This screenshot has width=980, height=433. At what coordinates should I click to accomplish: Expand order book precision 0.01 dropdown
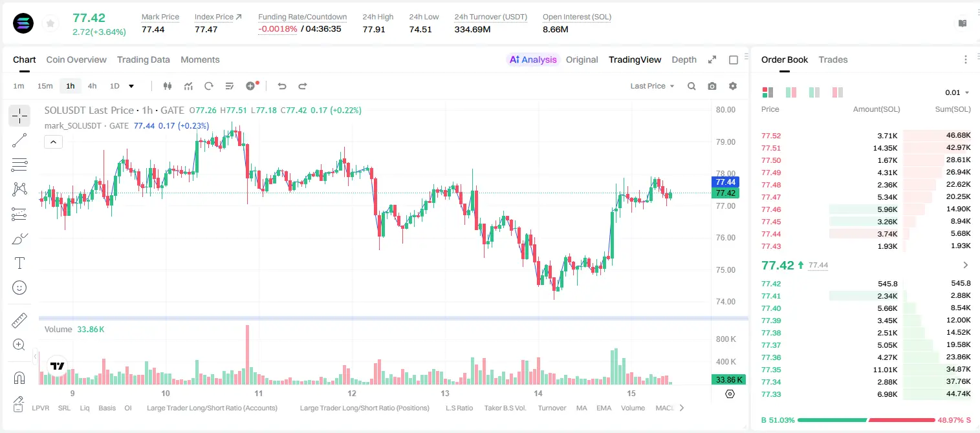tap(957, 92)
